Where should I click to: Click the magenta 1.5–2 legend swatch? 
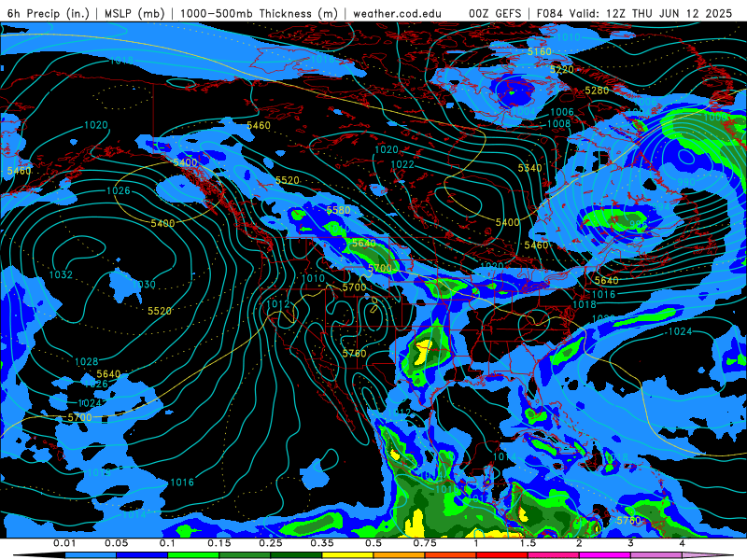point(554,555)
